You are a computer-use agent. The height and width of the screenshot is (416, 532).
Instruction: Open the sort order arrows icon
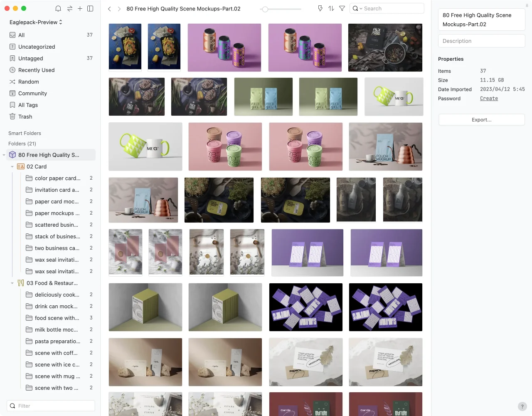tap(331, 8)
